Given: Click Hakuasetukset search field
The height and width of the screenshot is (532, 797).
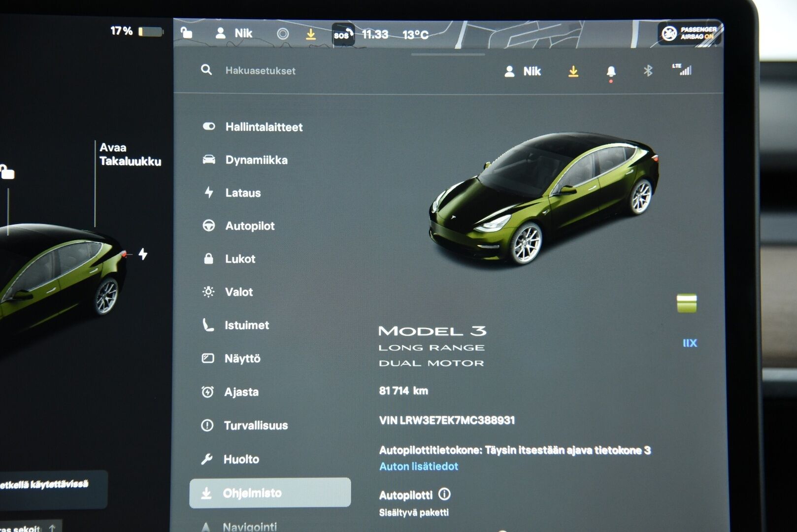Looking at the screenshot, I should [260, 70].
